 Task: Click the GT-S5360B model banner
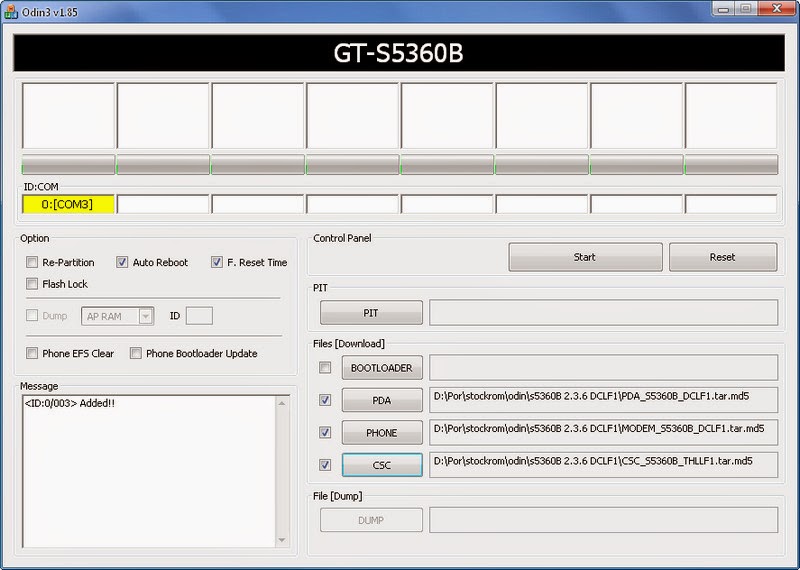tap(399, 53)
